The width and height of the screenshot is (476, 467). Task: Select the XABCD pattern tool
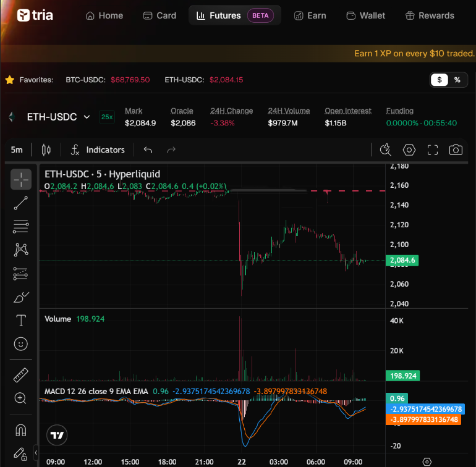(x=21, y=250)
